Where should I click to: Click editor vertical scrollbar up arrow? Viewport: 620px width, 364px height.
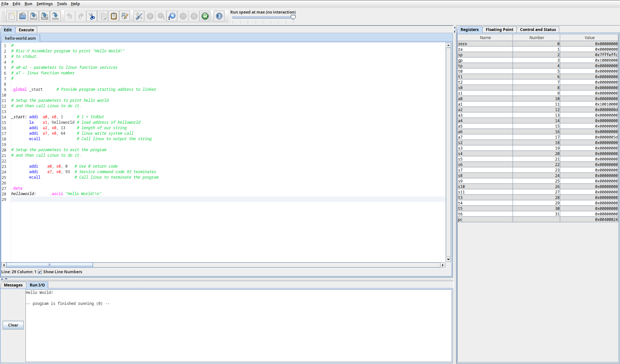[x=448, y=45]
